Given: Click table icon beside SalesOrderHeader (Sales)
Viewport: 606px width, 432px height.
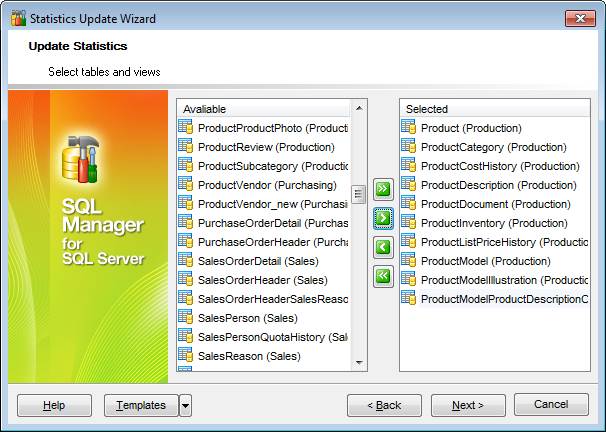Looking at the screenshot, I should [186, 279].
